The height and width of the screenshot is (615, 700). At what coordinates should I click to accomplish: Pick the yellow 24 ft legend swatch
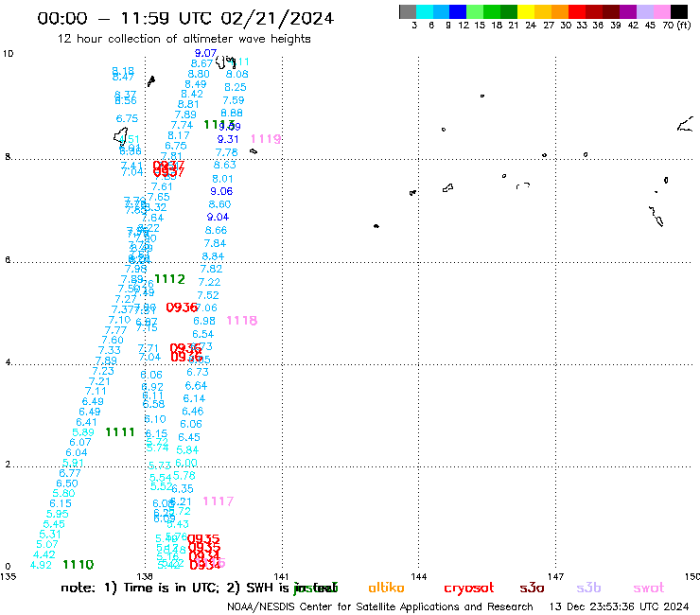(x=526, y=11)
